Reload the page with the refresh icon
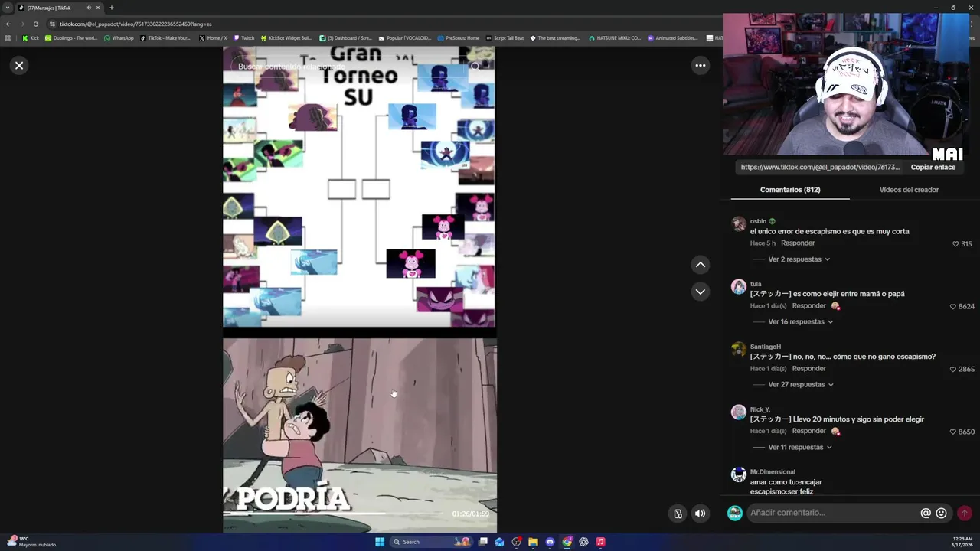The image size is (980, 551). (35, 24)
